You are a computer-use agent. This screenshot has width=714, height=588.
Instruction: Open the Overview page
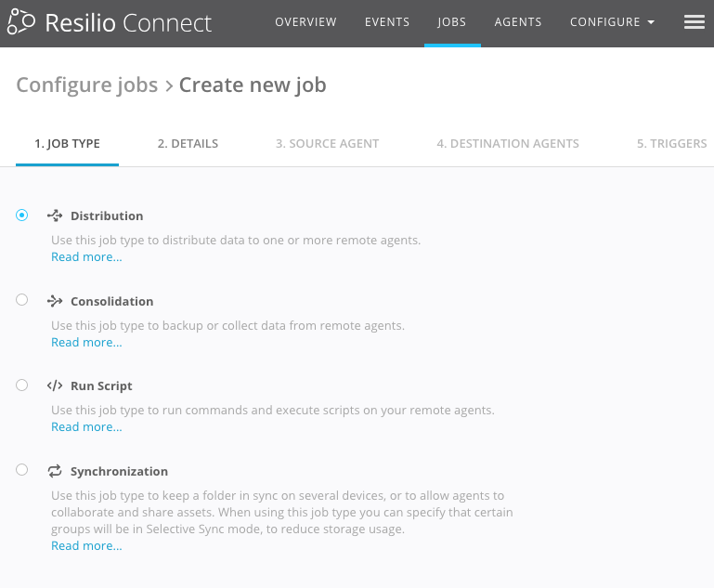click(x=305, y=22)
